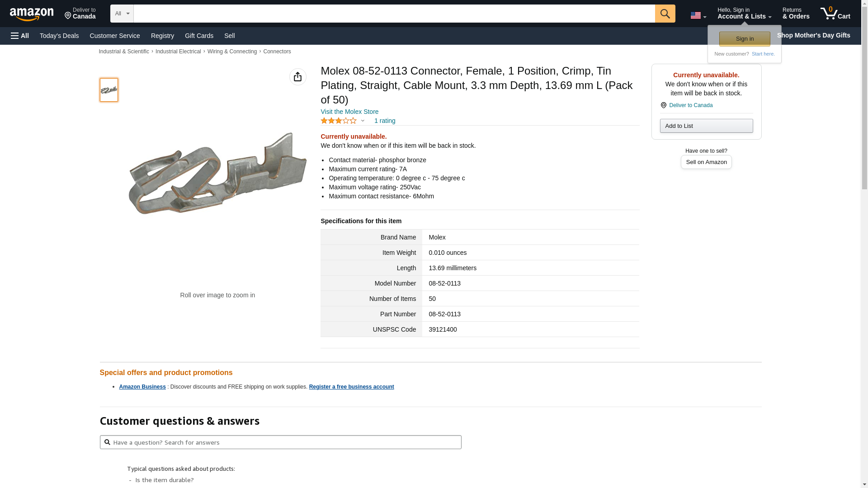The width and height of the screenshot is (868, 488).
Task: Open the search category All dropdown
Action: pyautogui.click(x=122, y=14)
